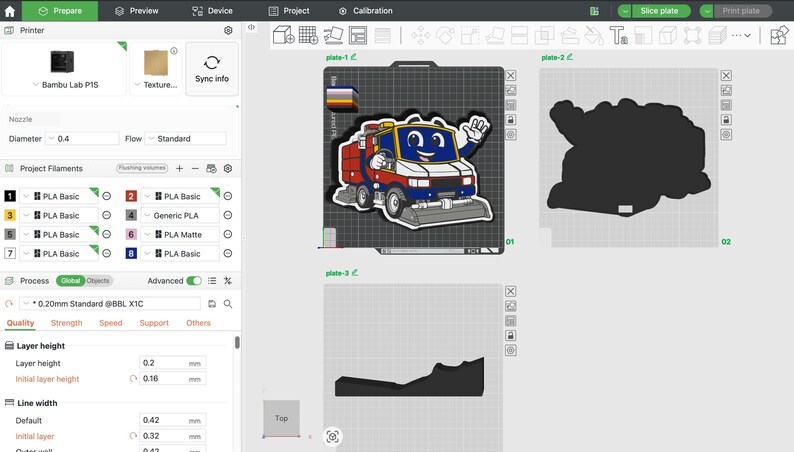Click the Print plate button
The width and height of the screenshot is (794, 452).
[x=741, y=11]
